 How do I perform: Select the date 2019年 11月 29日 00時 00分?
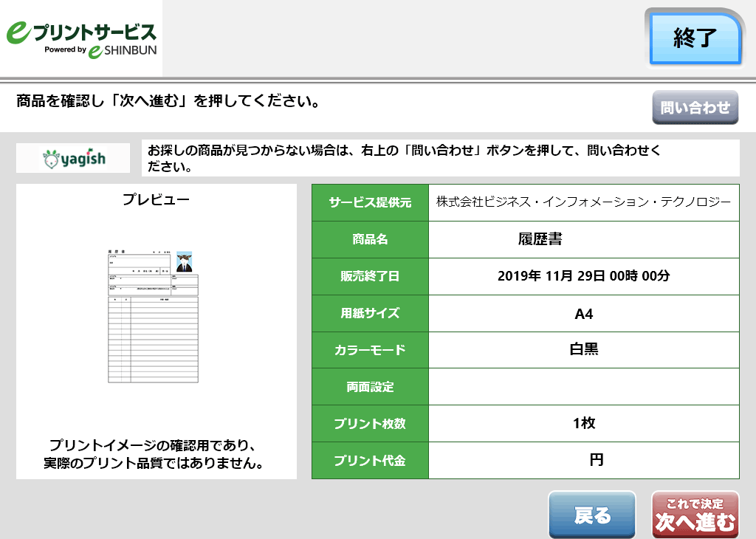click(583, 275)
